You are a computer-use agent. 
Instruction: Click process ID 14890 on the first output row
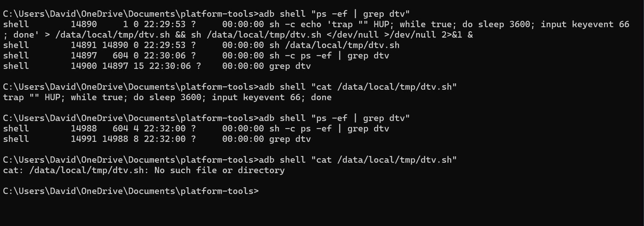tap(84, 24)
